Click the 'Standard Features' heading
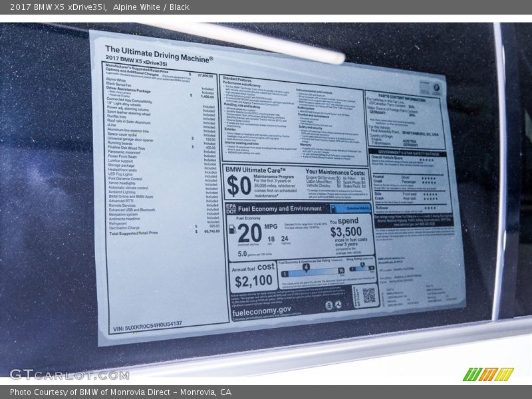 click(237, 79)
